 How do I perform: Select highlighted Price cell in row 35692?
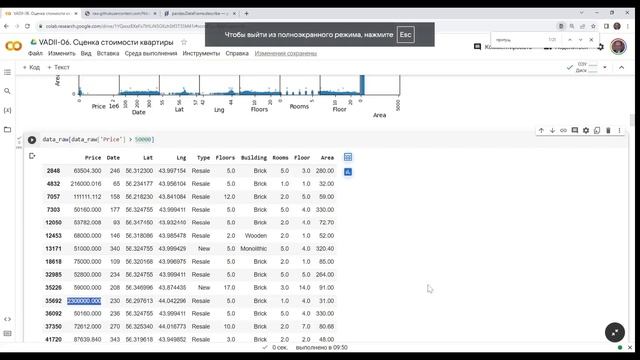84,301
